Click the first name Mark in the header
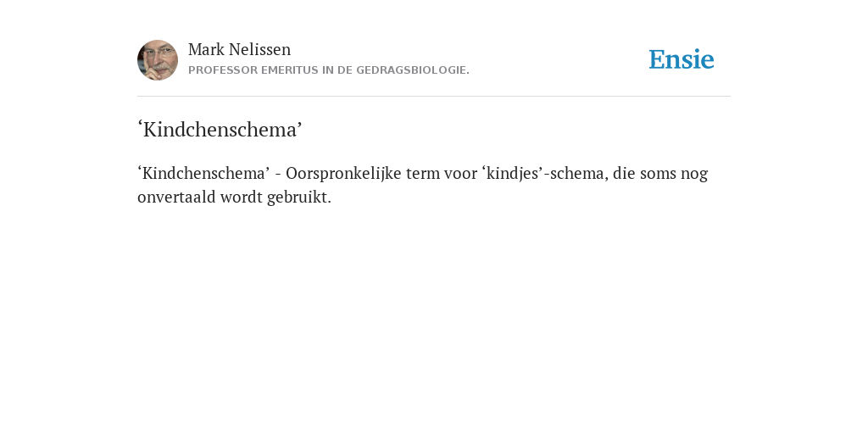This screenshot has width=868, height=434. [x=206, y=49]
